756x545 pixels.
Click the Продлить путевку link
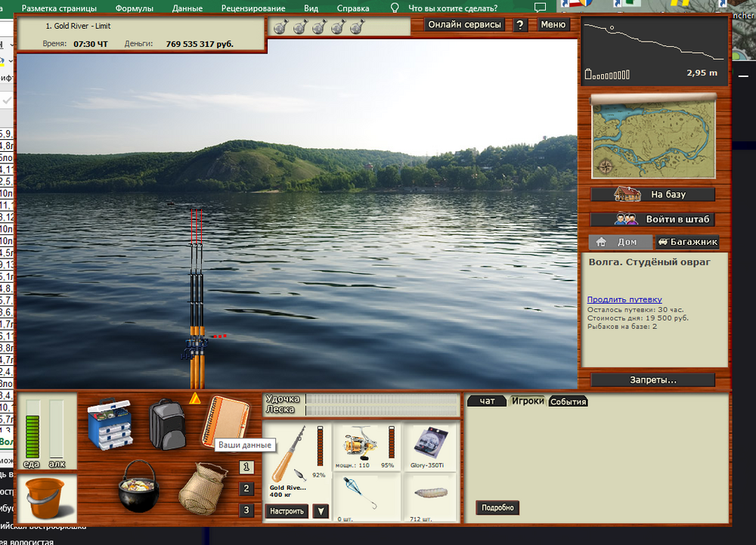[624, 299]
